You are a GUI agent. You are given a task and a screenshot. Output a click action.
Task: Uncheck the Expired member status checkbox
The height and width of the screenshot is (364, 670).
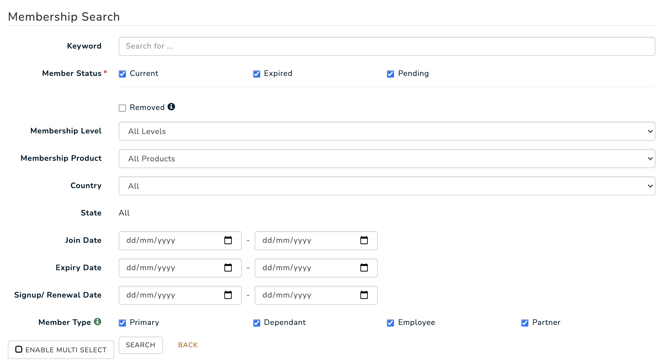tap(257, 74)
